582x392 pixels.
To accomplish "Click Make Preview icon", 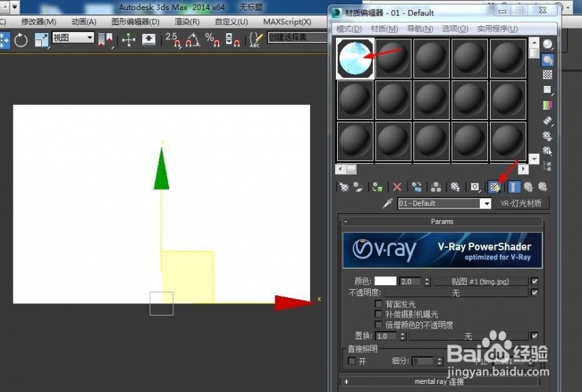I will click(547, 121).
